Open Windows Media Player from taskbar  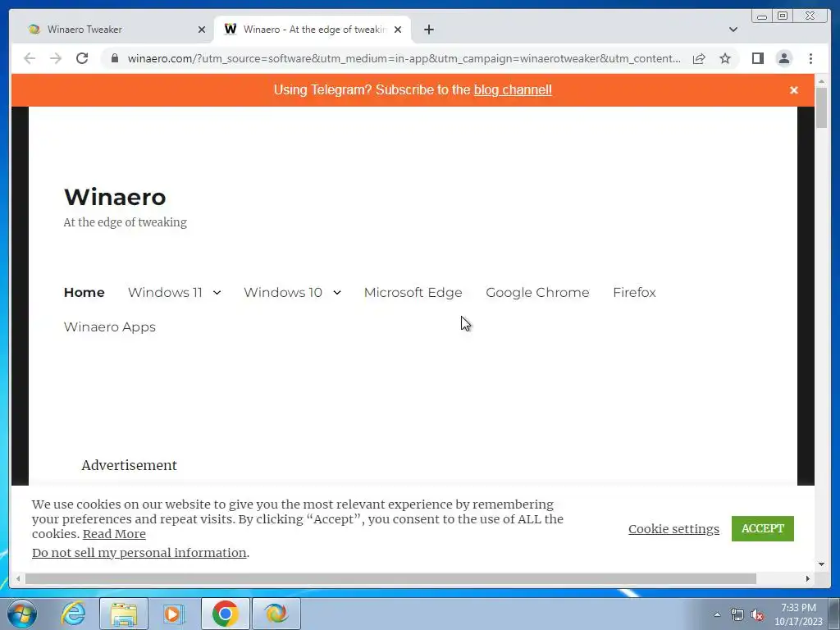click(x=173, y=614)
